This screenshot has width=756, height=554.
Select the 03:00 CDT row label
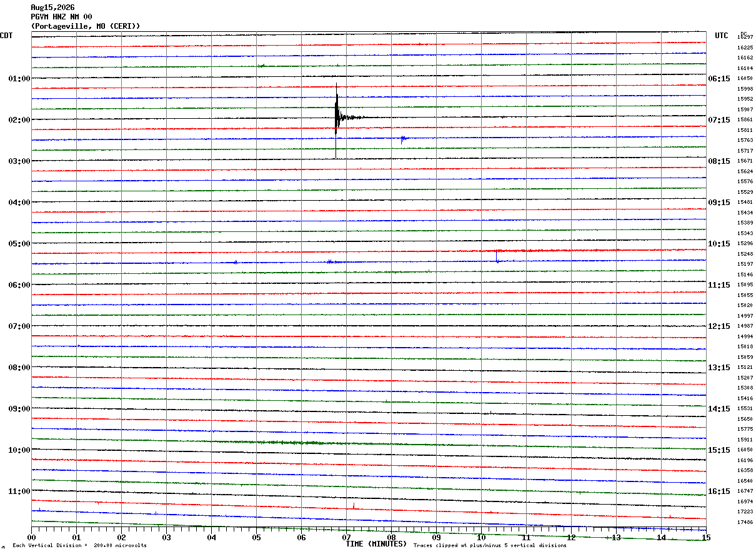[19, 161]
